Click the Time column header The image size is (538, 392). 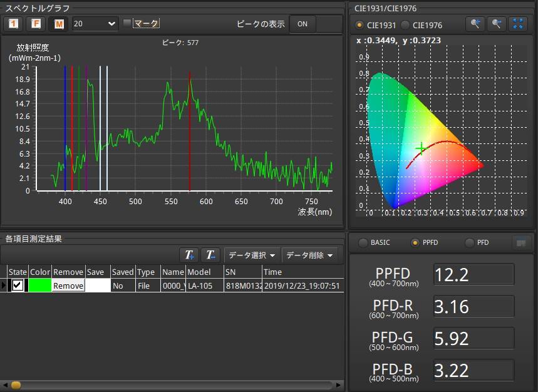(272, 272)
